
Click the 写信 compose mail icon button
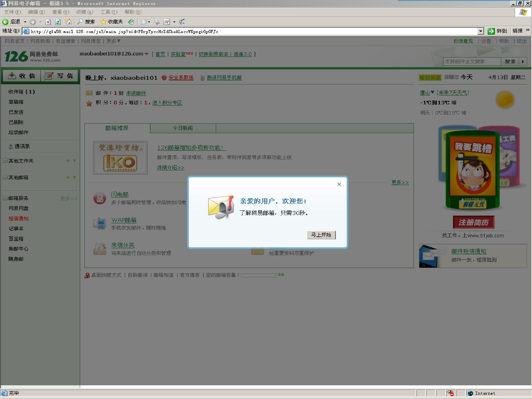[59, 76]
